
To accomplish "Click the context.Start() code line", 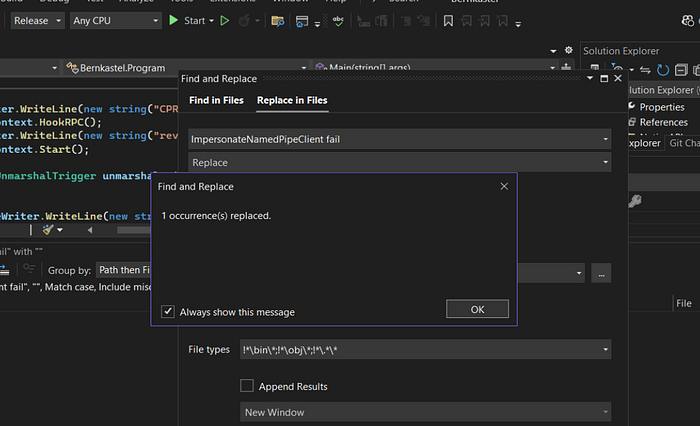I will (45, 149).
